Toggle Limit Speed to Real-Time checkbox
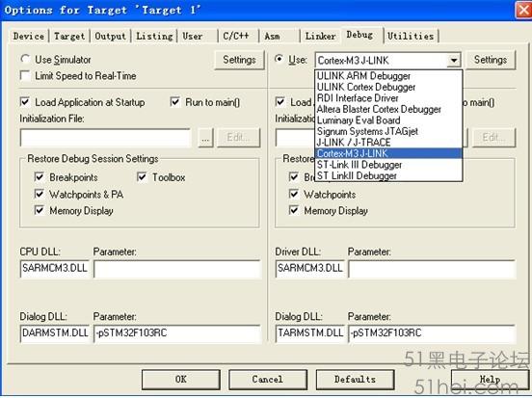The image size is (532, 398). (25, 76)
